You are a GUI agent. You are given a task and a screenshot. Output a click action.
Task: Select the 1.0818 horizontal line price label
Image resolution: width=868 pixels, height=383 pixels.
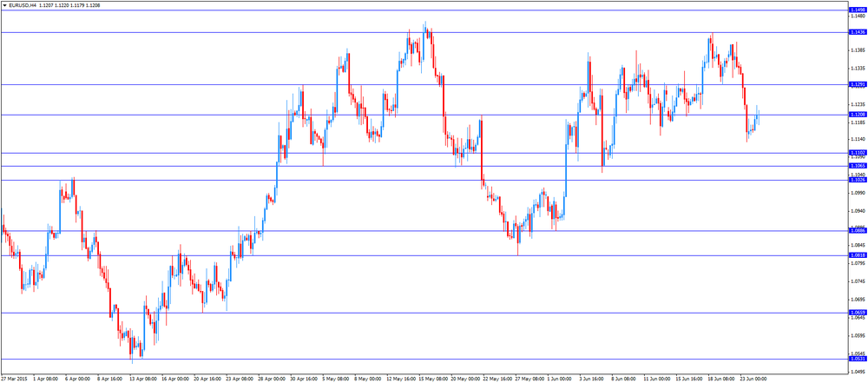[x=857, y=255]
